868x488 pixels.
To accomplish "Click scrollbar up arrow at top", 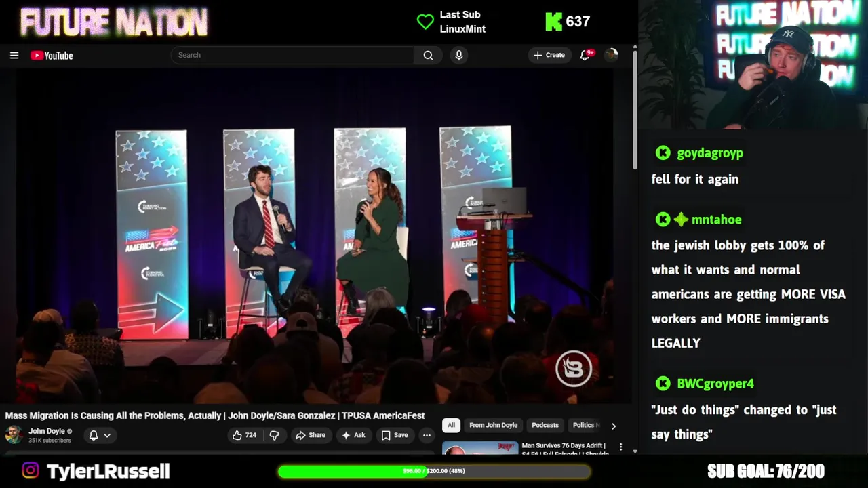I will tap(635, 47).
